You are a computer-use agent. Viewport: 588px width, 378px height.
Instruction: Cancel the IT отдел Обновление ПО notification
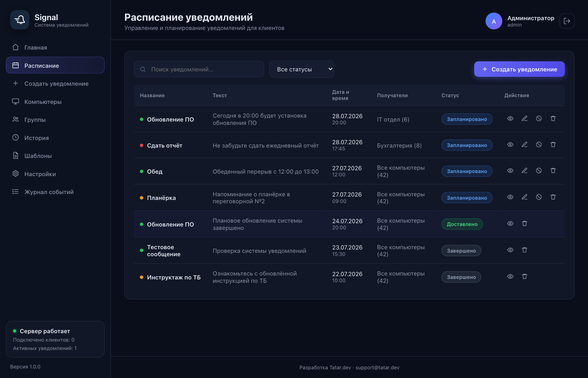[x=539, y=118]
